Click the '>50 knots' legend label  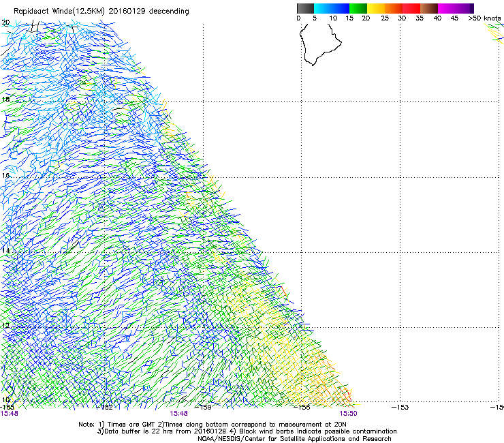coord(484,18)
